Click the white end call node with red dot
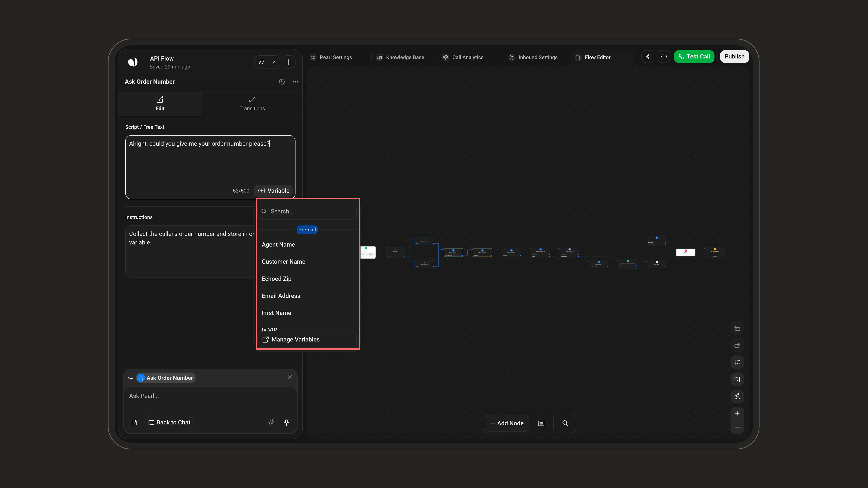The height and width of the screenshot is (488, 868). pos(686,253)
